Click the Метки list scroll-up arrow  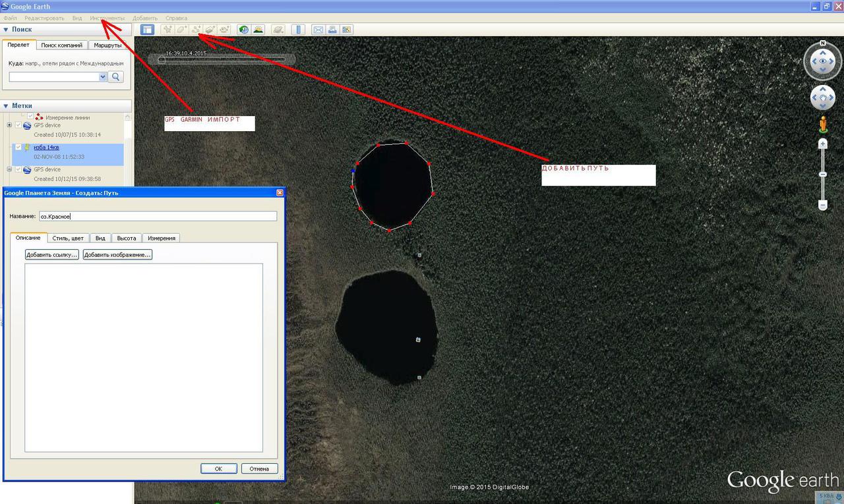pyautogui.click(x=129, y=117)
